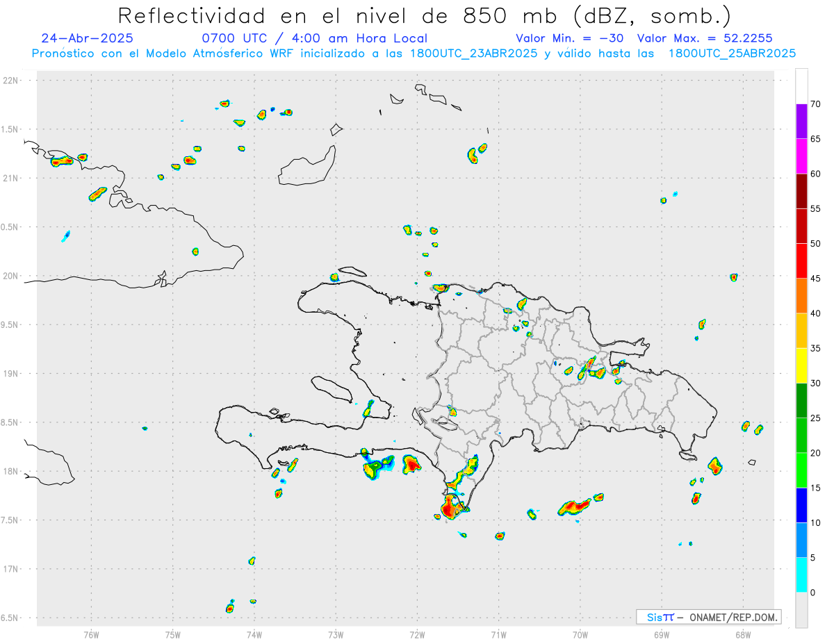This screenshot has height=644, width=834.
Task: Choose the orange 40-45 dBZ colorbar segment
Action: tap(801, 296)
